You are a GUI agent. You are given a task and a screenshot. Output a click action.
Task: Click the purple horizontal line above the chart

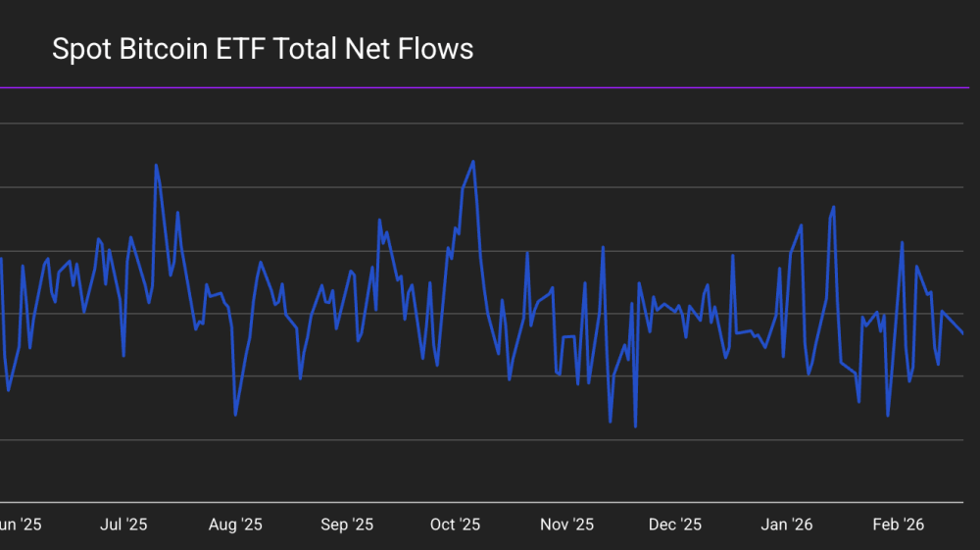point(490,88)
